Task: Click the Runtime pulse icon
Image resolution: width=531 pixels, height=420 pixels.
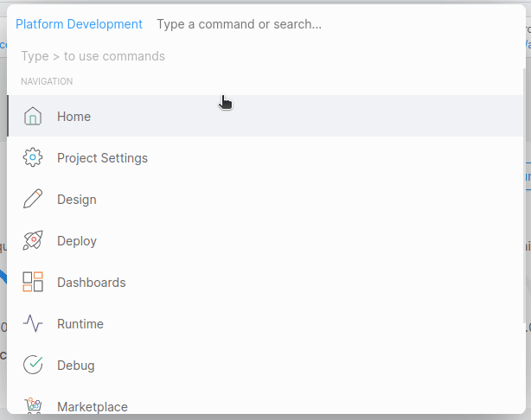Action: 33,323
